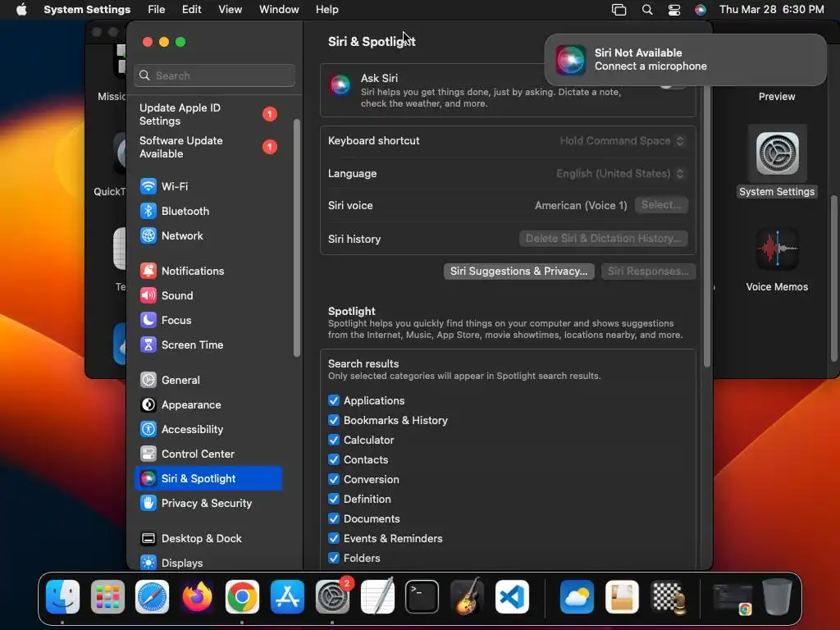Open App Store from the Dock

coord(287,597)
